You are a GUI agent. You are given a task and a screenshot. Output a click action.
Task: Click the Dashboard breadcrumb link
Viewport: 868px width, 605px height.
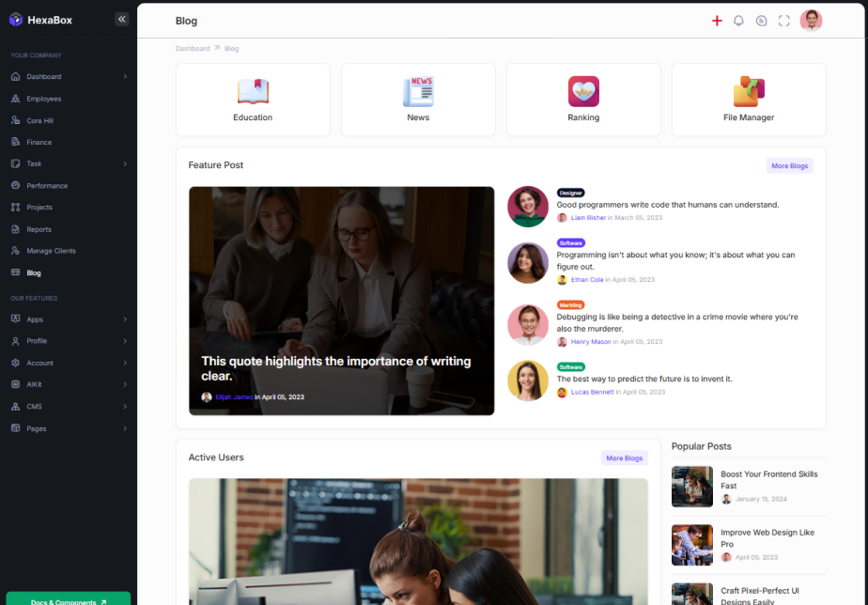pos(193,49)
